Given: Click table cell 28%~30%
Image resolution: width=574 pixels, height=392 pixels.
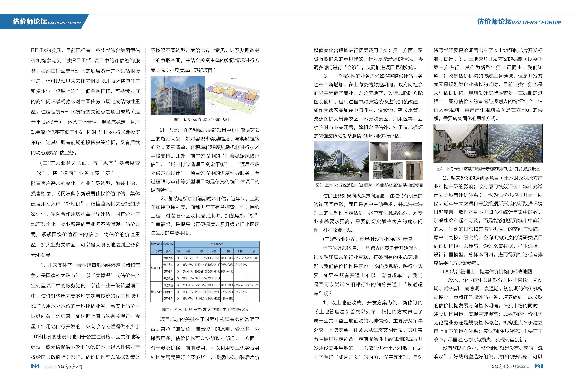Looking at the screenshot, I should pos(253,258).
